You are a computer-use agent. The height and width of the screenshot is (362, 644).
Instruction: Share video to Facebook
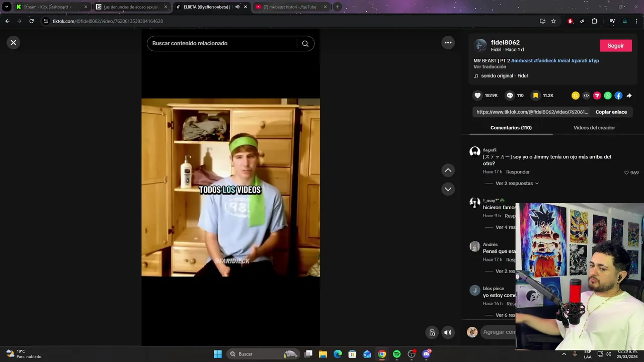[x=618, y=96]
